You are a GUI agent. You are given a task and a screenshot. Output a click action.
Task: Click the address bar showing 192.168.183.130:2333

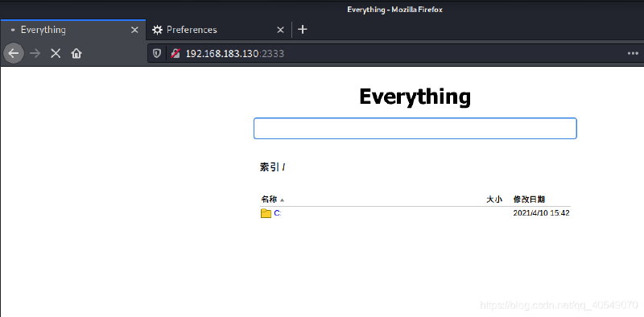point(394,53)
